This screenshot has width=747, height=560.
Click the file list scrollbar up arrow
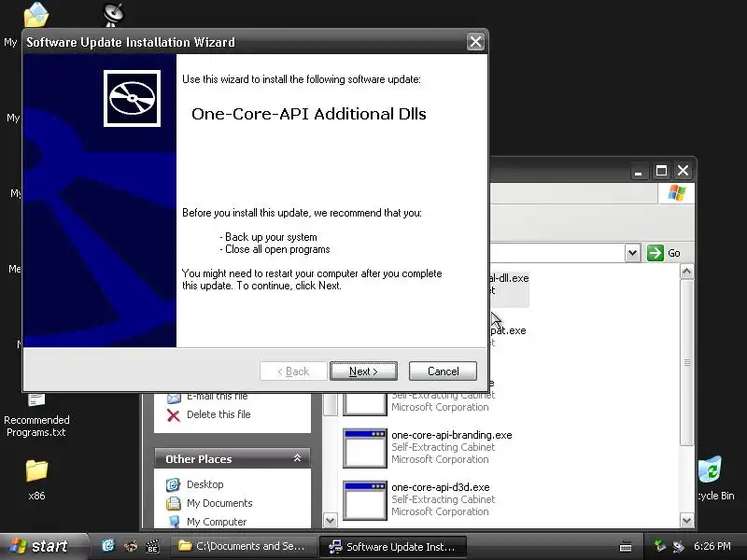(x=686, y=272)
